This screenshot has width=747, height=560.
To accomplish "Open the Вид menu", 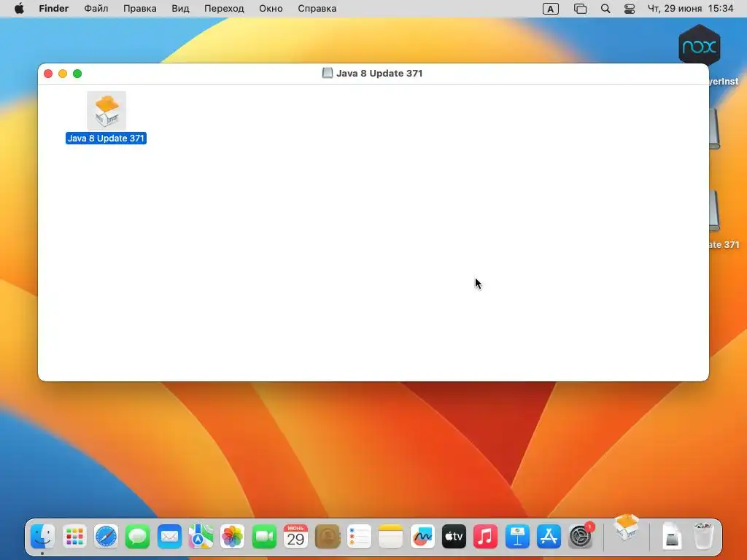I will point(180,9).
